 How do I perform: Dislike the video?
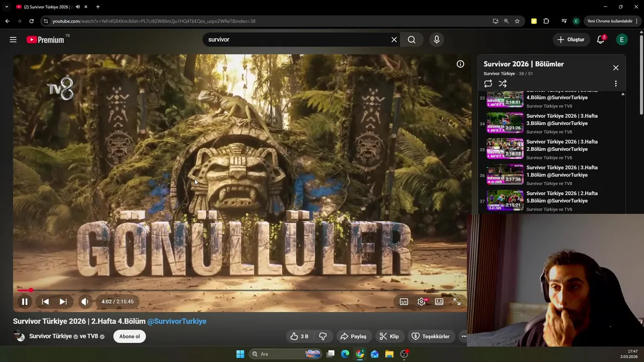pos(323,336)
